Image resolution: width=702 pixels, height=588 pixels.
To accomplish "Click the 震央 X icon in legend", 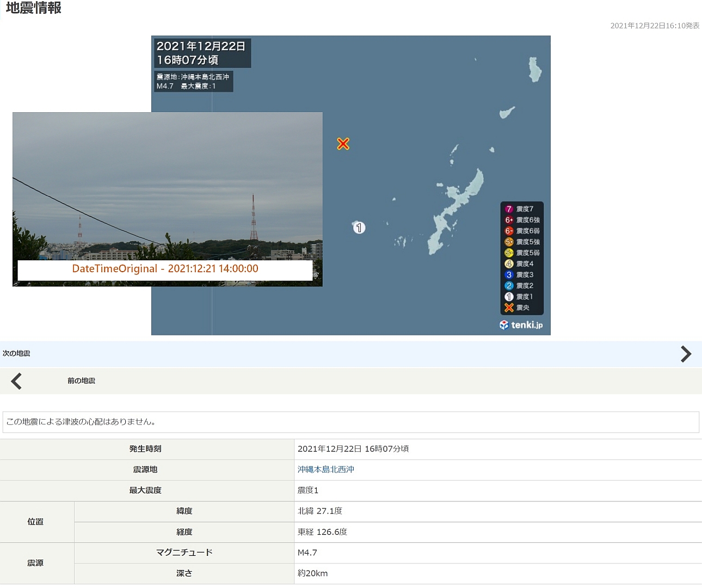I will (509, 308).
